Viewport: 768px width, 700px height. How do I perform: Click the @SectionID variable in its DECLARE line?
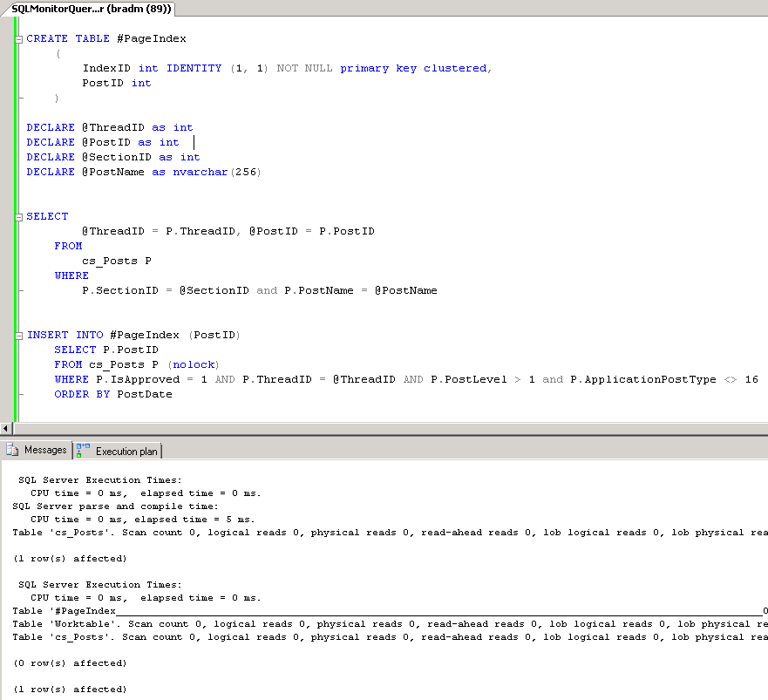coord(117,157)
